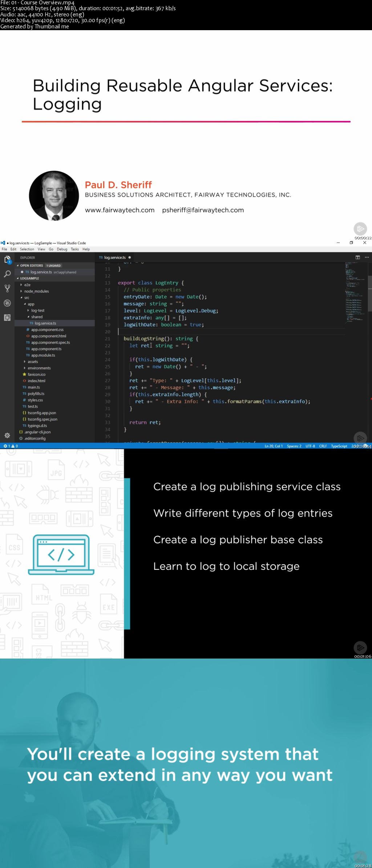
Task: Click the presenter photo on title slide
Action: 54,196
